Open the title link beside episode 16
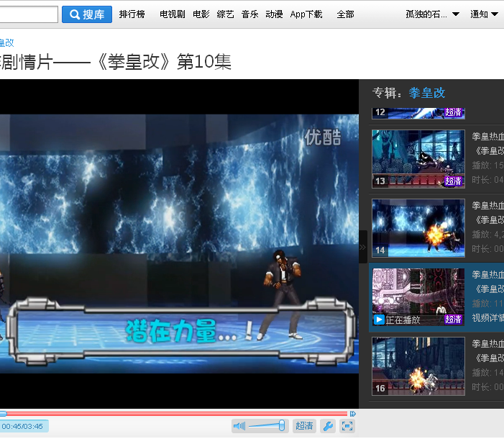 coord(487,350)
